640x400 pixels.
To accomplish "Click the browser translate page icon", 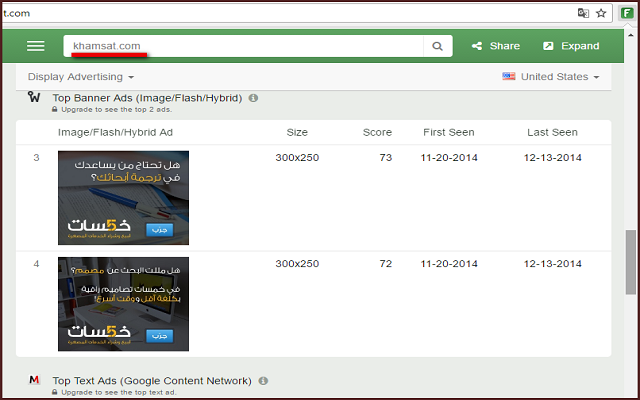I will pyautogui.click(x=583, y=13).
